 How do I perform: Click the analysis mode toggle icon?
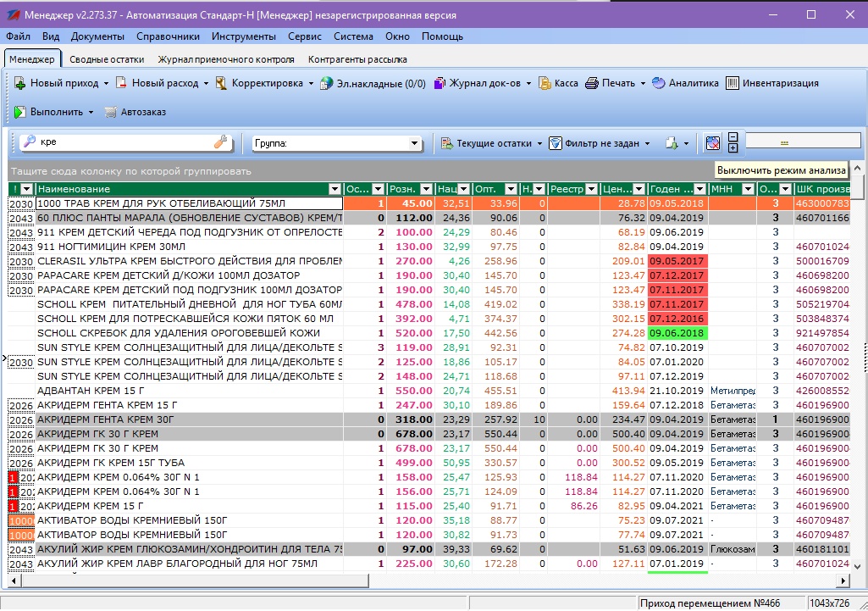pos(713,143)
